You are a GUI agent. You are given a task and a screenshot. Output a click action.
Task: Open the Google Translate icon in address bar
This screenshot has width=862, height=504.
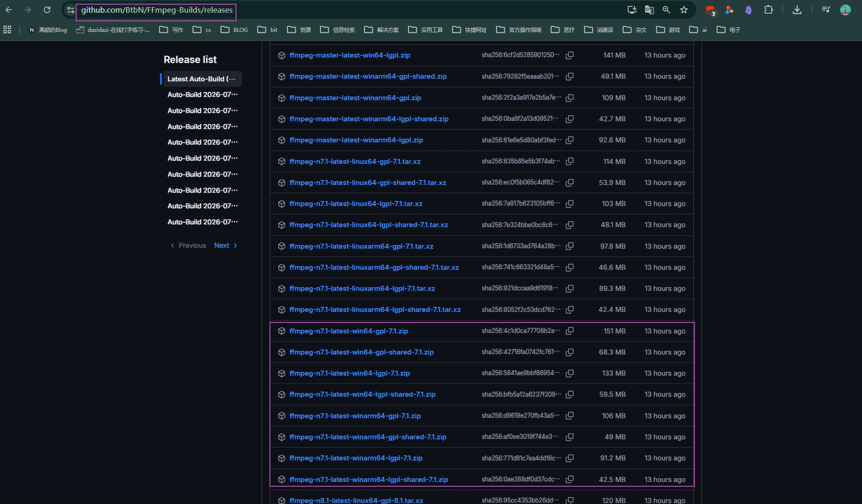(649, 10)
